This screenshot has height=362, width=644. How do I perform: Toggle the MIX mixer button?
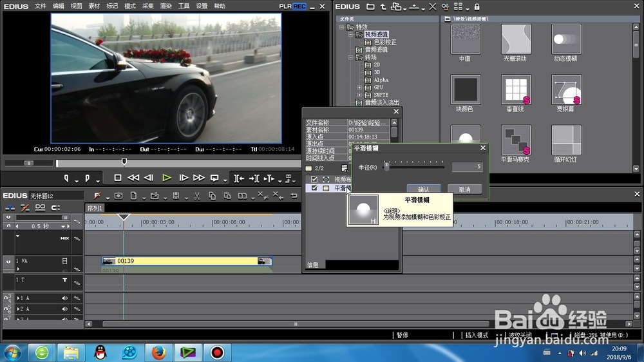[64, 238]
